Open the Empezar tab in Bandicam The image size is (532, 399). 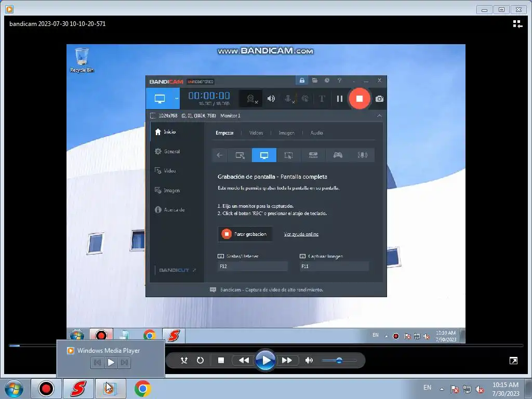[x=224, y=132]
